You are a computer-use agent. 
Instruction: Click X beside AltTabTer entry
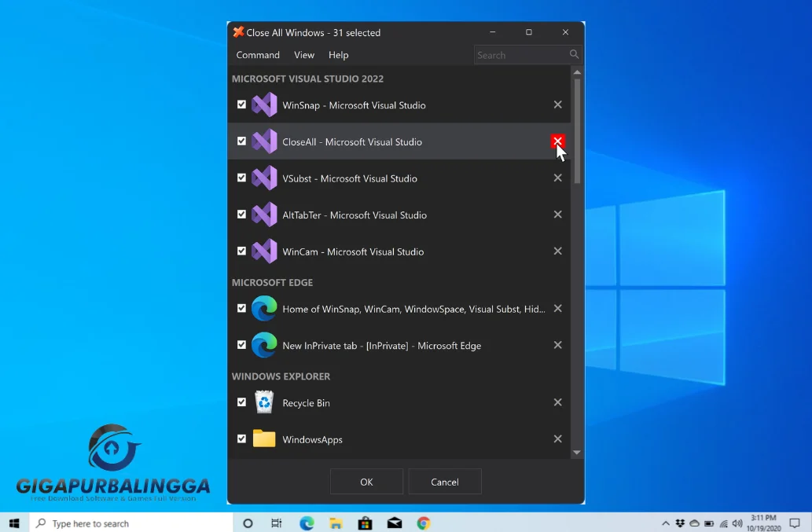click(x=558, y=215)
